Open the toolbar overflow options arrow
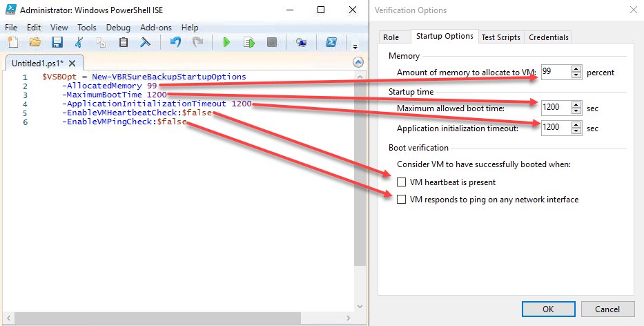 [x=355, y=46]
